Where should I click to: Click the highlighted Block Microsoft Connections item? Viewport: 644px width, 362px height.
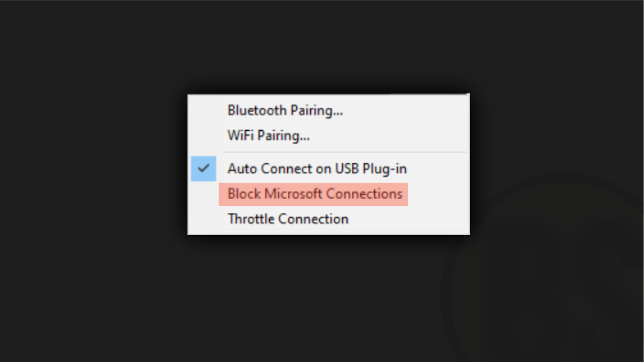tap(314, 193)
